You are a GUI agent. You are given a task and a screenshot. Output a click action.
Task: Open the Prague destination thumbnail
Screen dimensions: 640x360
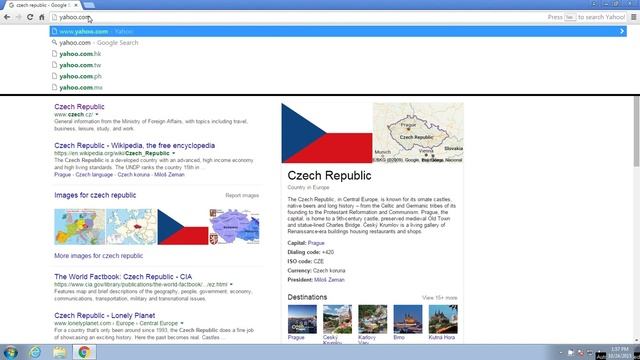coord(302,319)
